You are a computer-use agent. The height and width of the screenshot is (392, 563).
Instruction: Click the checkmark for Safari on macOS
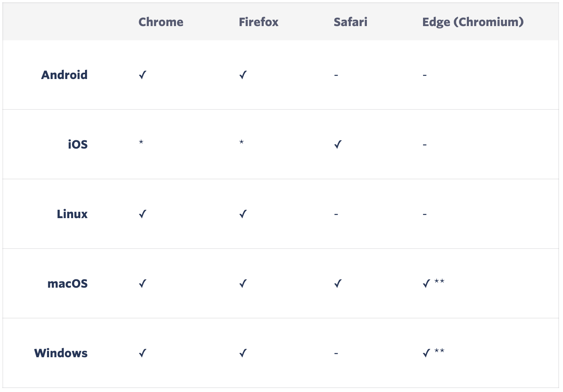point(338,283)
